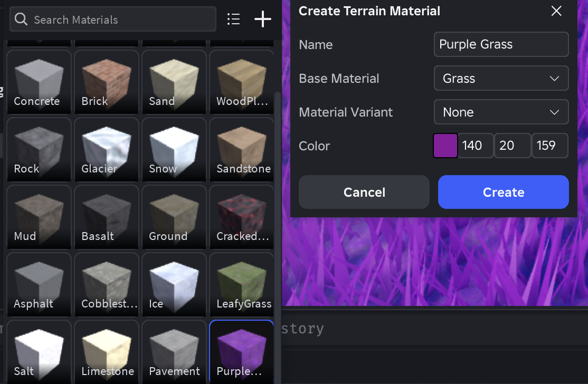The image size is (588, 384).
Task: Cancel the Create Terrain Material dialog
Action: 364,192
